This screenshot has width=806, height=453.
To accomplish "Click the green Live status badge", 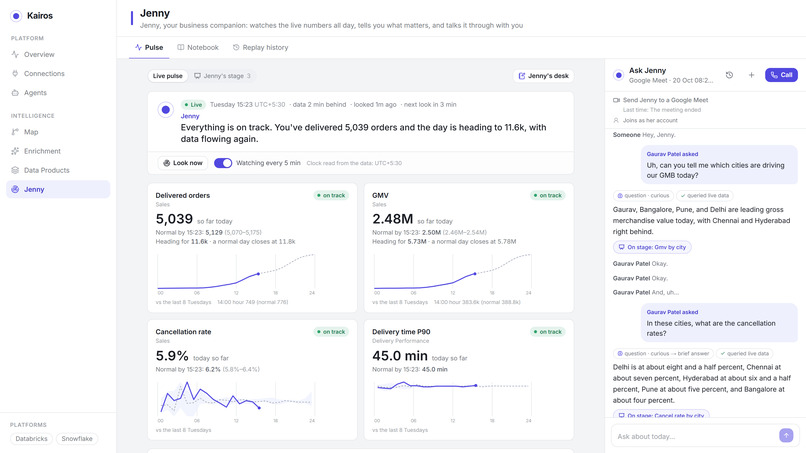I will pos(193,104).
